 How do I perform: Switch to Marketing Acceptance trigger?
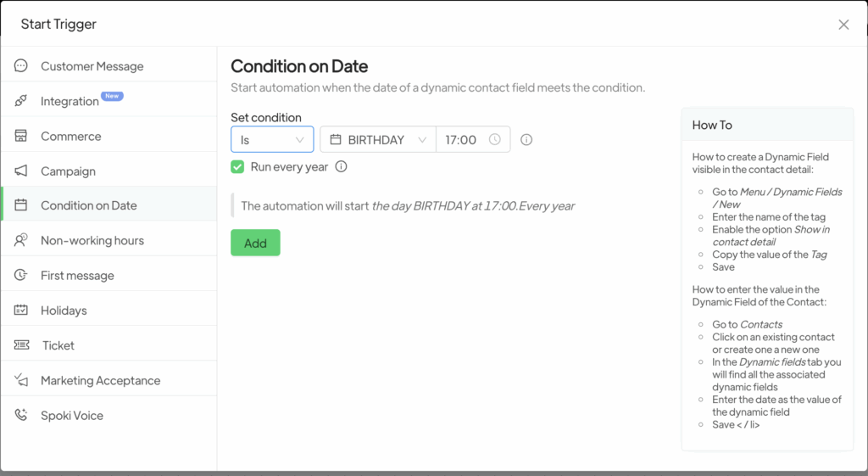tap(100, 381)
